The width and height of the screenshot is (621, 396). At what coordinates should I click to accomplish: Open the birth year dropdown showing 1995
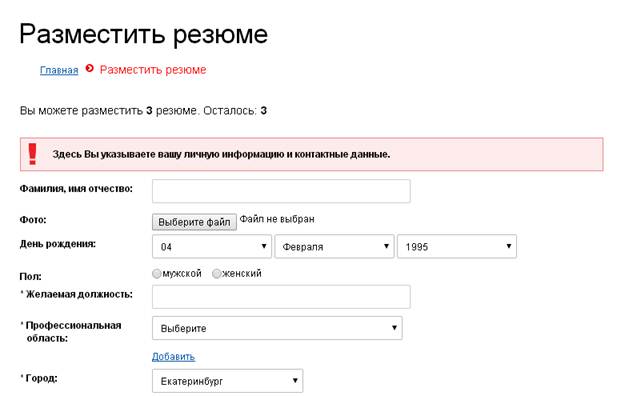(x=457, y=246)
